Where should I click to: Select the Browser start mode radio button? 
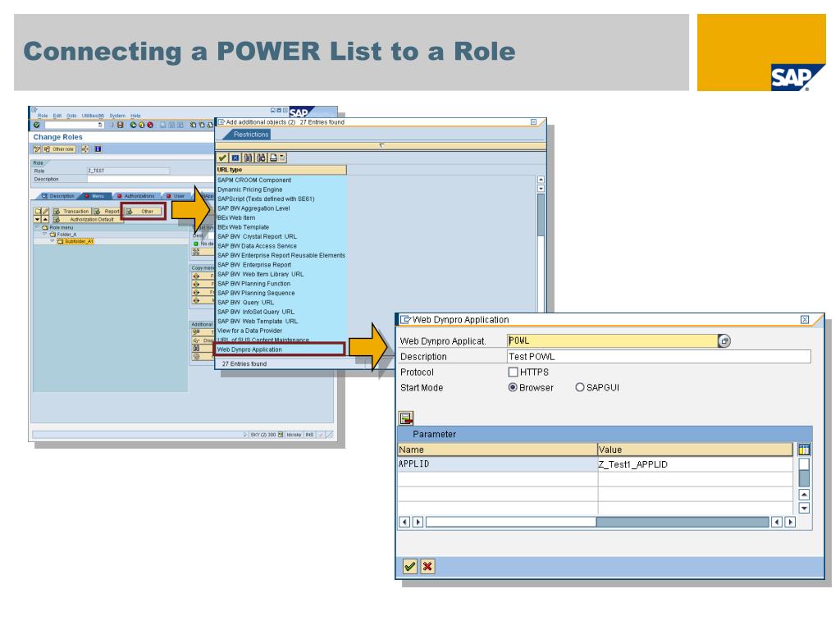click(x=513, y=387)
